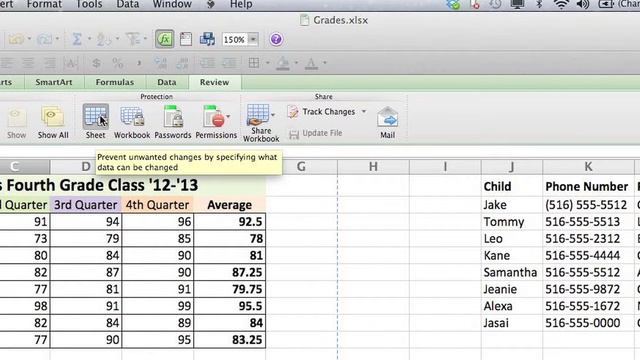This screenshot has width=640, height=360.
Task: Click the Permissions icon
Action: tap(214, 116)
